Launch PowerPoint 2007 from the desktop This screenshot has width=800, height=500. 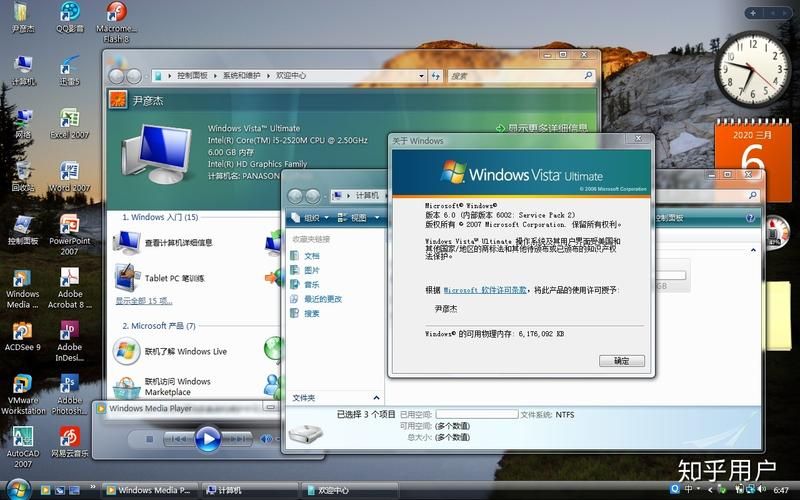click(x=70, y=227)
